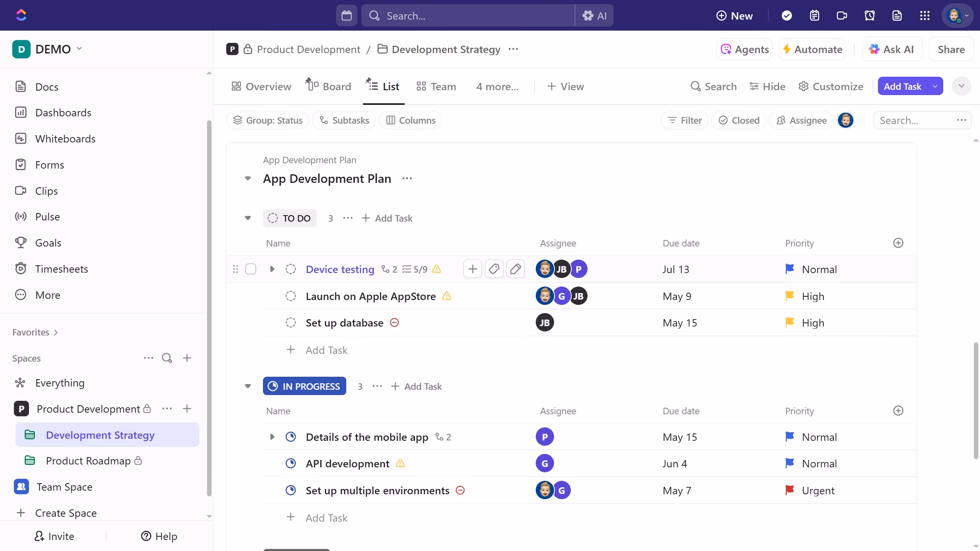Change Urgent priority flag of Set up multiple environments
Screen dimensions: 980x551
(790, 490)
